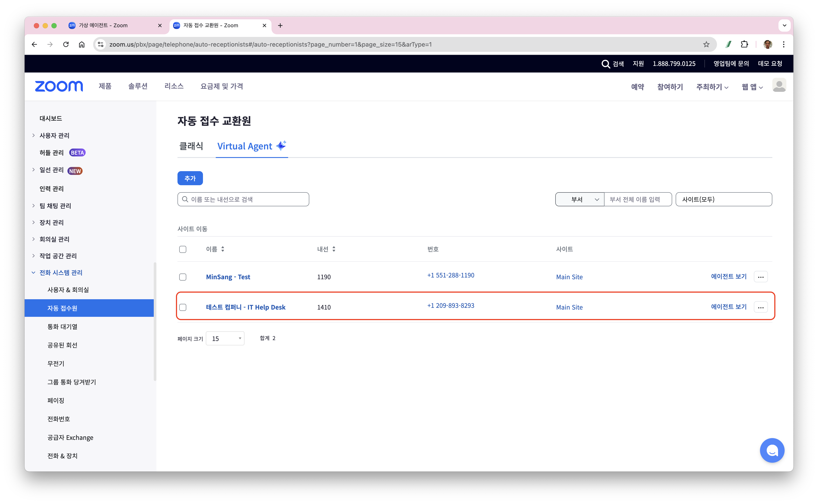Expand 작업 공간 관리 in the sidebar

pyautogui.click(x=33, y=256)
